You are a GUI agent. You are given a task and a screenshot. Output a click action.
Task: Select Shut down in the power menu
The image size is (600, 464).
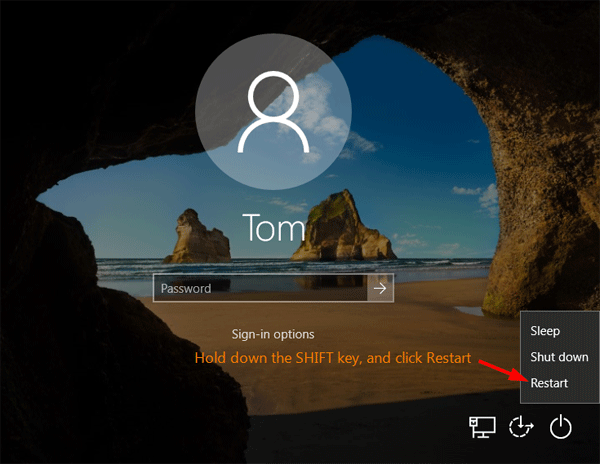558,356
